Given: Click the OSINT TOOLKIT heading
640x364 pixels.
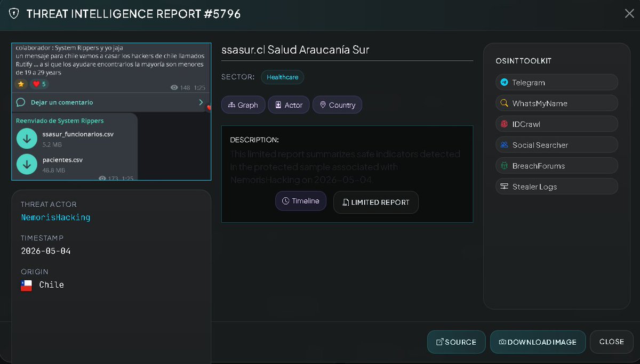Looking at the screenshot, I should pos(523,61).
